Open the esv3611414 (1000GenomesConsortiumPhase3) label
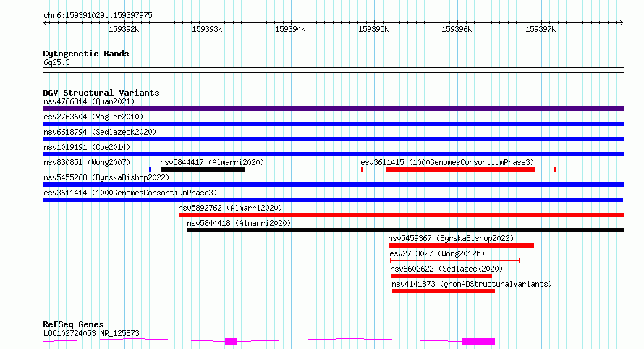 tap(130, 193)
